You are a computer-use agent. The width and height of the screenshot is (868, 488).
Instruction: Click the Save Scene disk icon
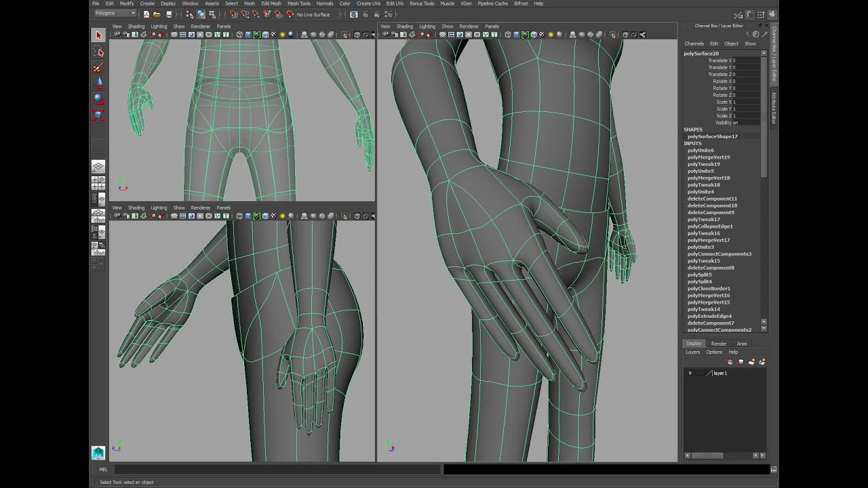169,14
